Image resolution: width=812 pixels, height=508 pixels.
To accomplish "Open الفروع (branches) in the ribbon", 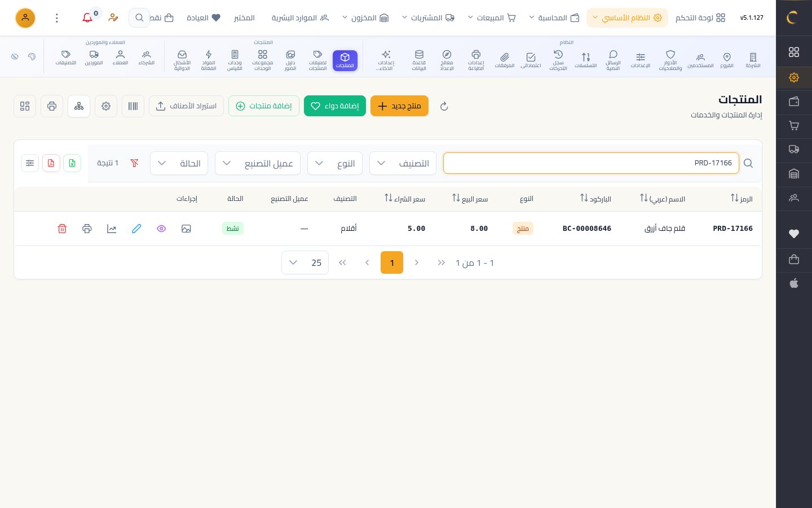I will (x=727, y=59).
